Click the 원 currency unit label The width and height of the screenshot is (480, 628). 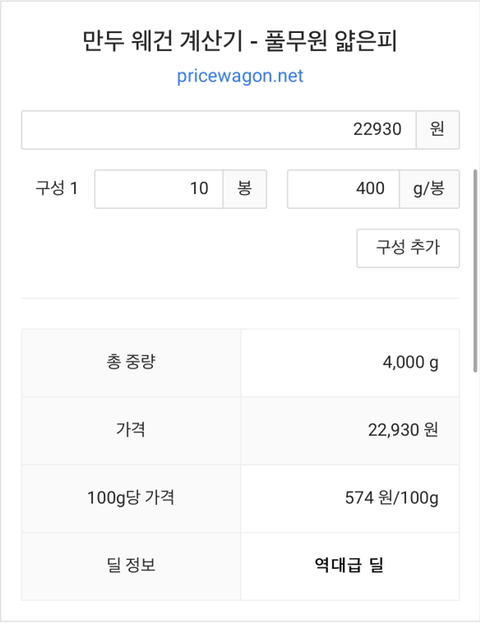point(438,130)
